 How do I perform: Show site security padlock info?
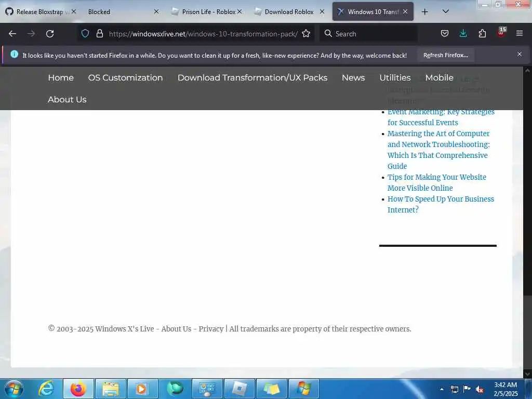(99, 33)
